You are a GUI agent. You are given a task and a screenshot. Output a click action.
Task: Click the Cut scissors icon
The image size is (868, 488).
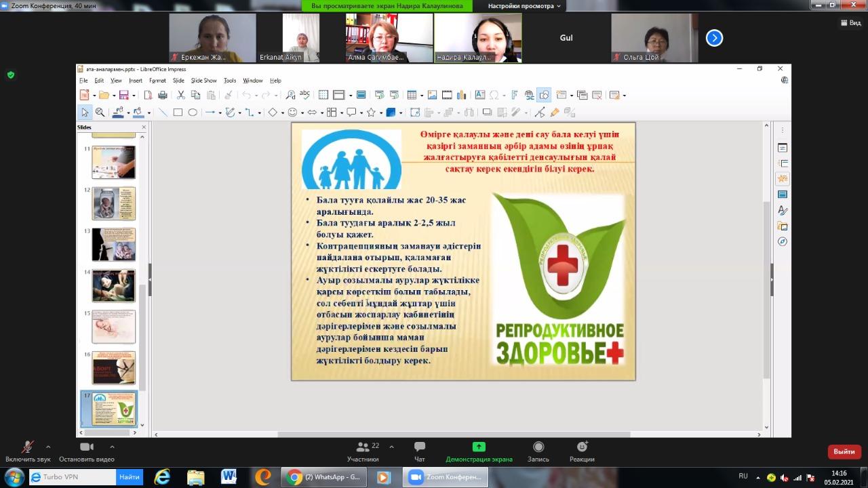pos(181,95)
